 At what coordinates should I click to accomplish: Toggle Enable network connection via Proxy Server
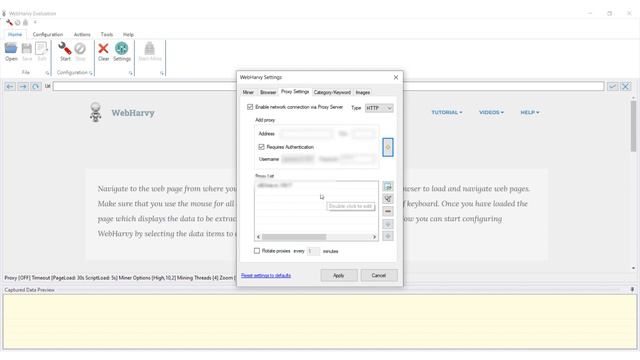pos(250,107)
